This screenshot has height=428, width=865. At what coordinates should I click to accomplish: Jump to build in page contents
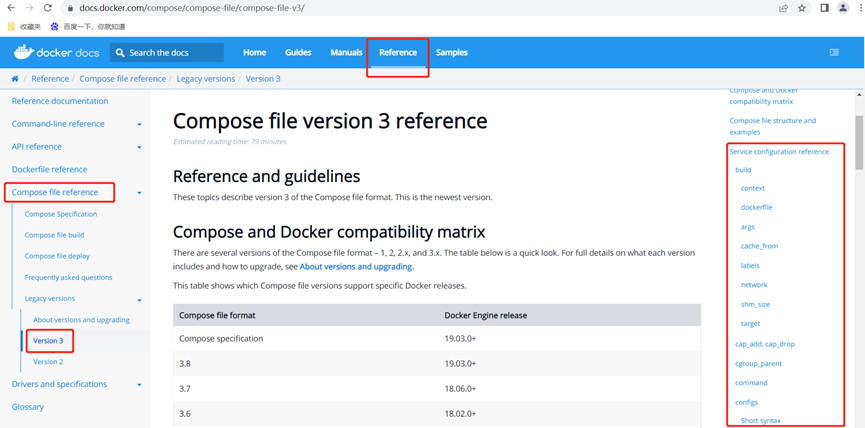[743, 170]
